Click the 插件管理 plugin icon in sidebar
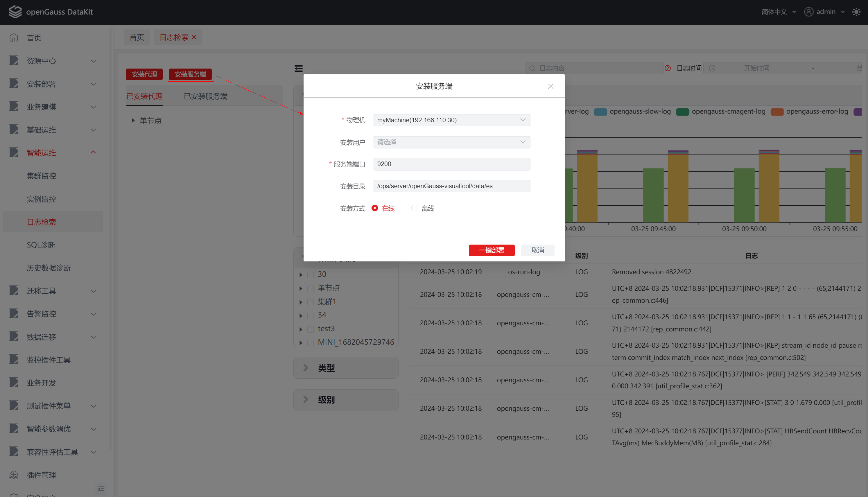The image size is (868, 497). pyautogui.click(x=14, y=475)
